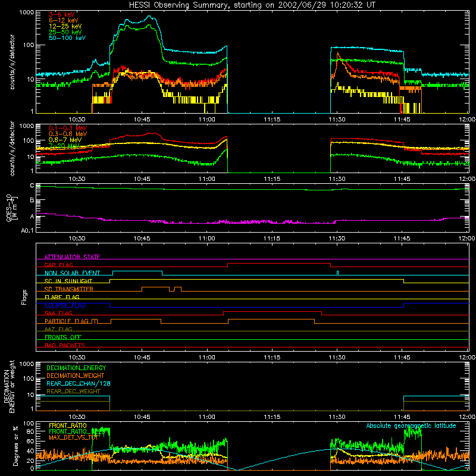Click the '11:30' tick under the keV panel

pyautogui.click(x=337, y=120)
